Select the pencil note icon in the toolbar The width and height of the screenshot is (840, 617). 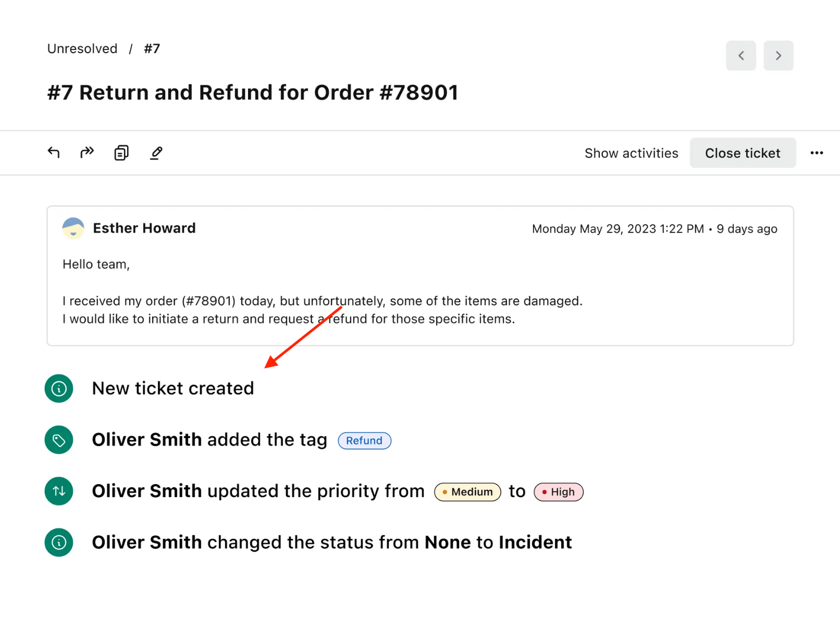tap(155, 153)
